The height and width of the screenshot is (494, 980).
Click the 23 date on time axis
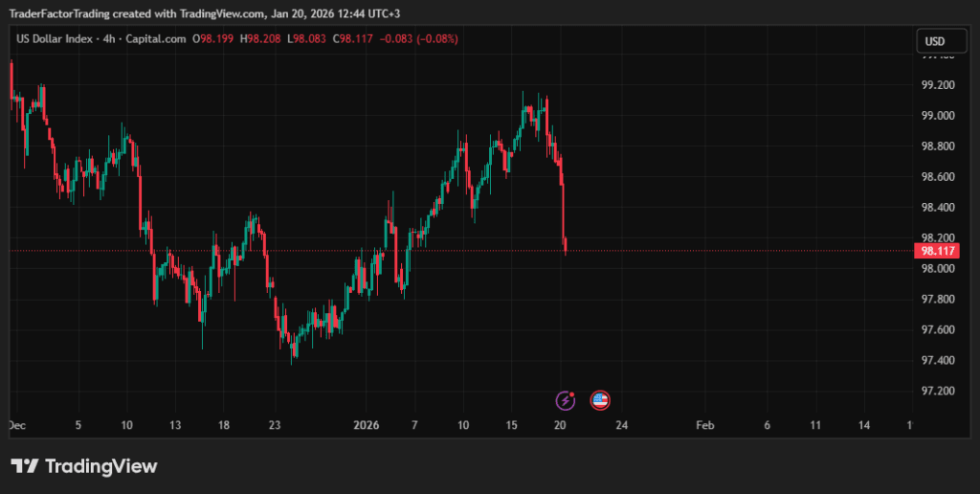coord(275,425)
